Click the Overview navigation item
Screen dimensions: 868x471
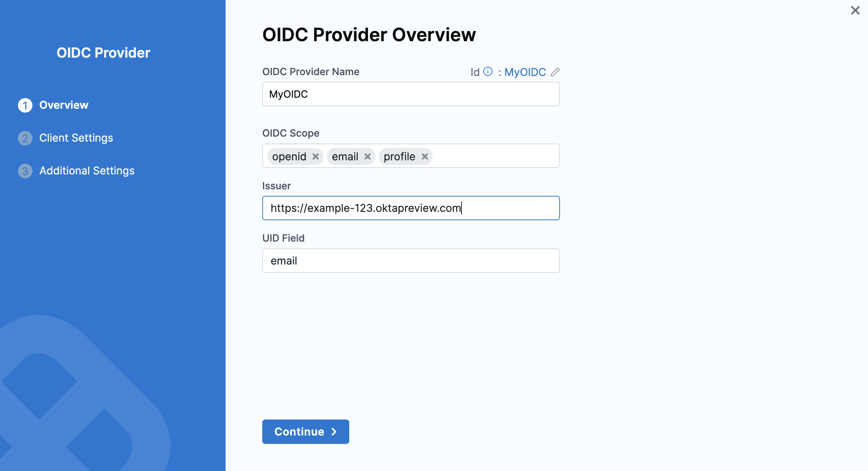coord(63,105)
